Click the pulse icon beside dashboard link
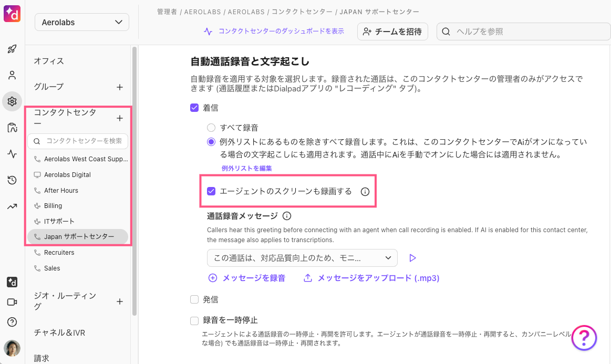 coord(208,31)
